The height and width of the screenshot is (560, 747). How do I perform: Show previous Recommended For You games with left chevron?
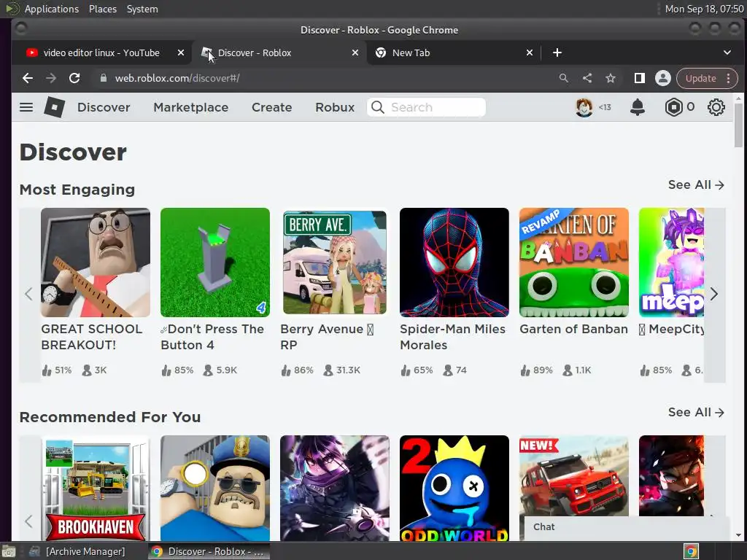pyautogui.click(x=28, y=521)
